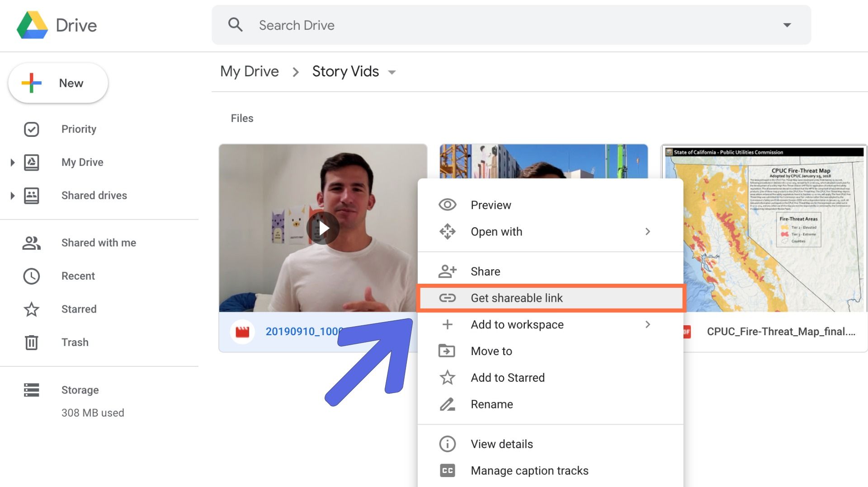
Task: Click the View details info icon
Action: [447, 444]
